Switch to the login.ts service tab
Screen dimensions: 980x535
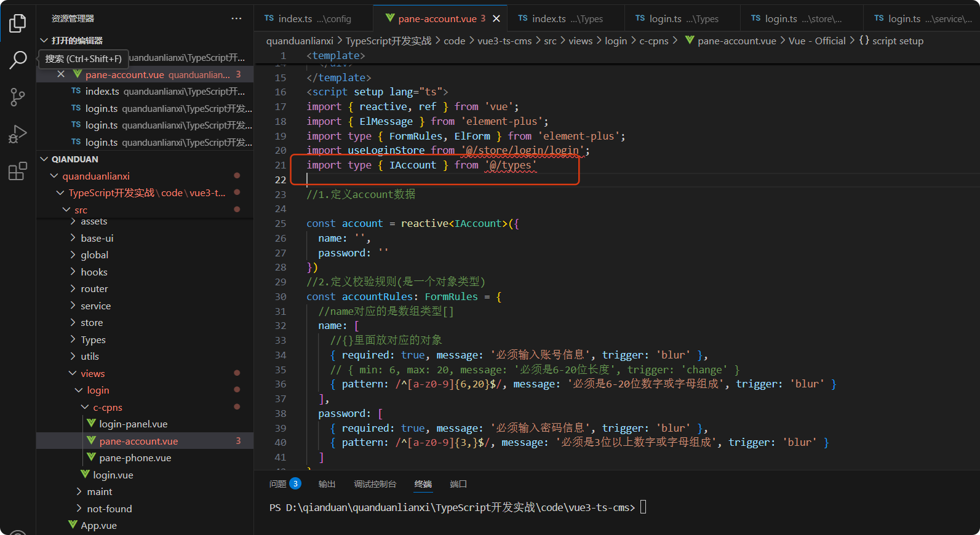pyautogui.click(x=922, y=18)
